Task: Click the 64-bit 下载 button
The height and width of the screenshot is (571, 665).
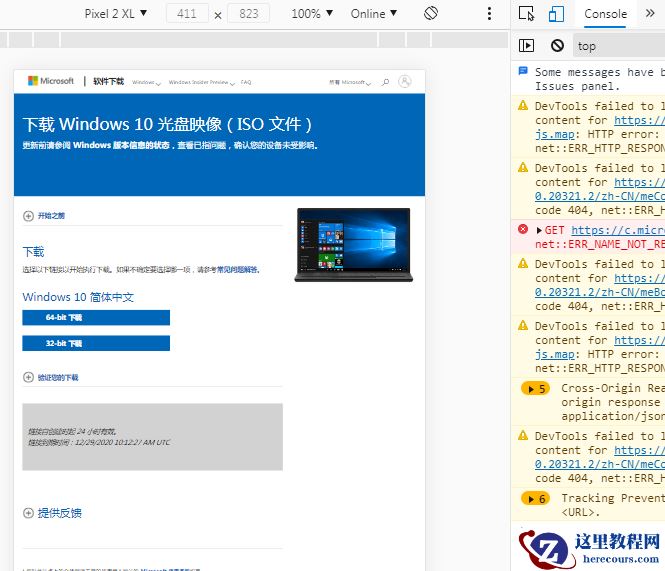Action: tap(96, 317)
